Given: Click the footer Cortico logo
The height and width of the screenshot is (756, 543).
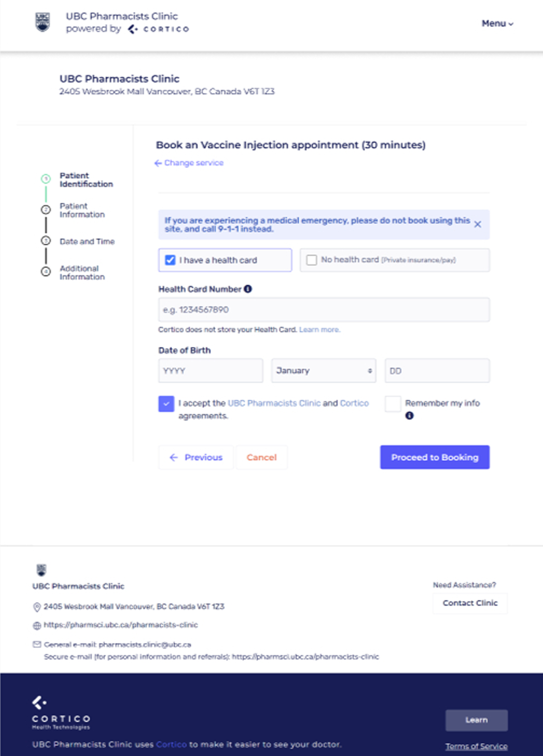Looking at the screenshot, I should (60, 712).
